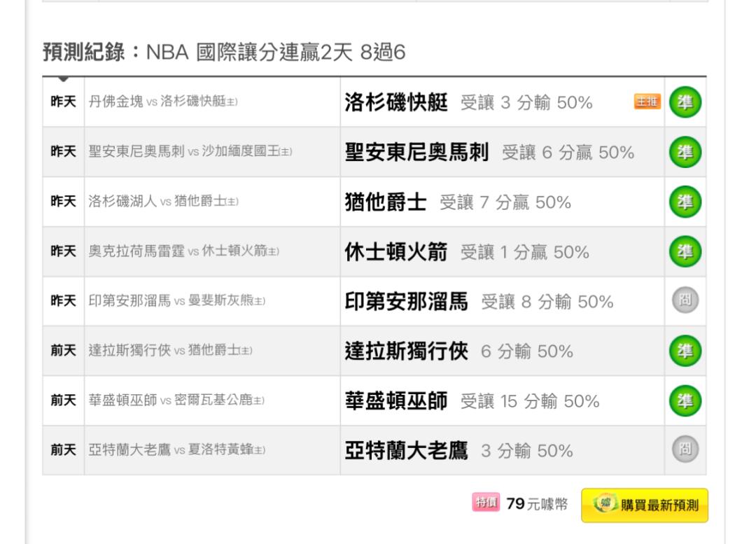
Task: Click the gray 悶 icon for 亞特蘭大老鷹 row
Action: click(685, 449)
